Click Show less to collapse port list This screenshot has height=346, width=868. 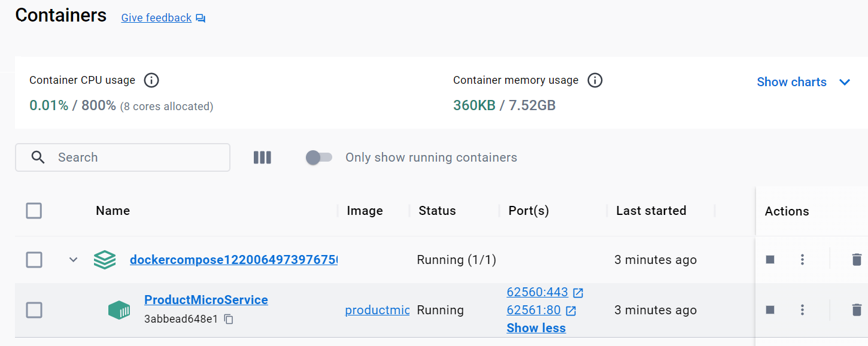(x=536, y=327)
